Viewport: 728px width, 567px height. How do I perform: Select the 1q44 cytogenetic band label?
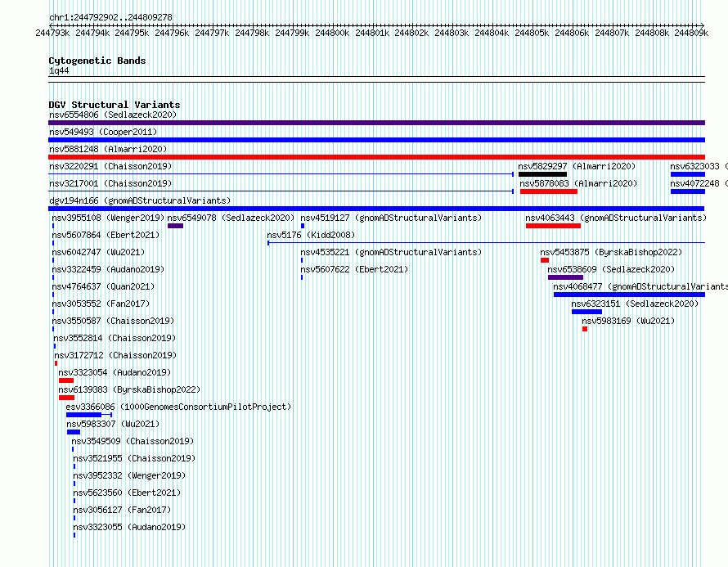[x=59, y=70]
